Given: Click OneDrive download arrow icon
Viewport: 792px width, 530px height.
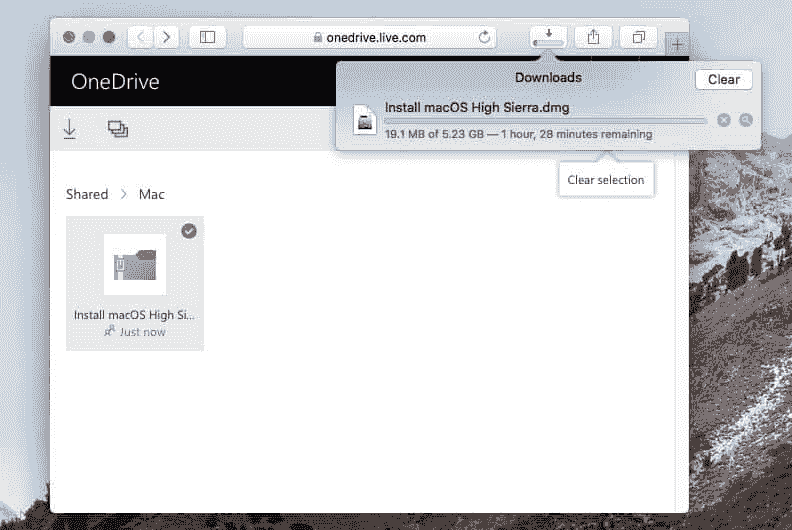Looking at the screenshot, I should 70,129.
